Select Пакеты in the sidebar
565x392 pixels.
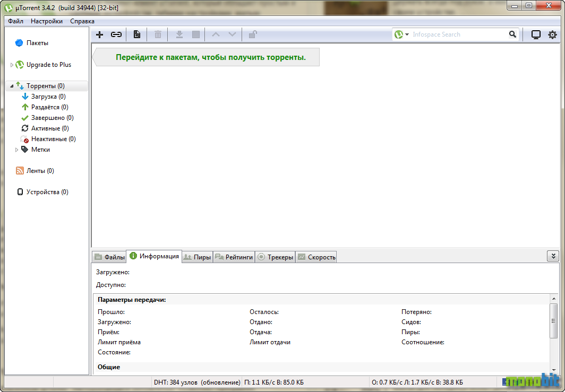(x=37, y=43)
